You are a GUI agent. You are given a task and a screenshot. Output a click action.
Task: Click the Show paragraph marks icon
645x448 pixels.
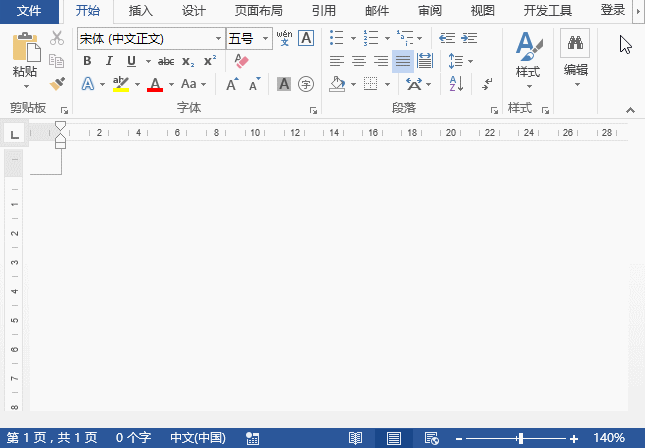pos(487,84)
